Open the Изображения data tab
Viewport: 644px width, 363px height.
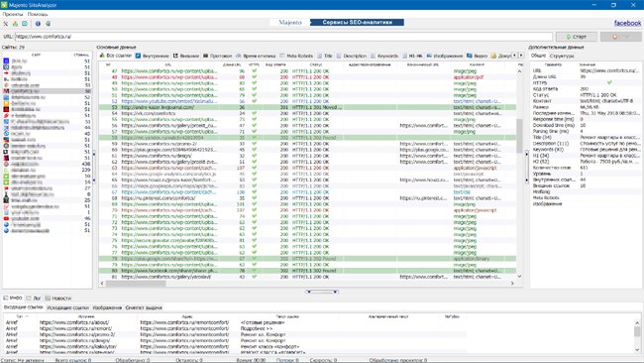point(445,56)
